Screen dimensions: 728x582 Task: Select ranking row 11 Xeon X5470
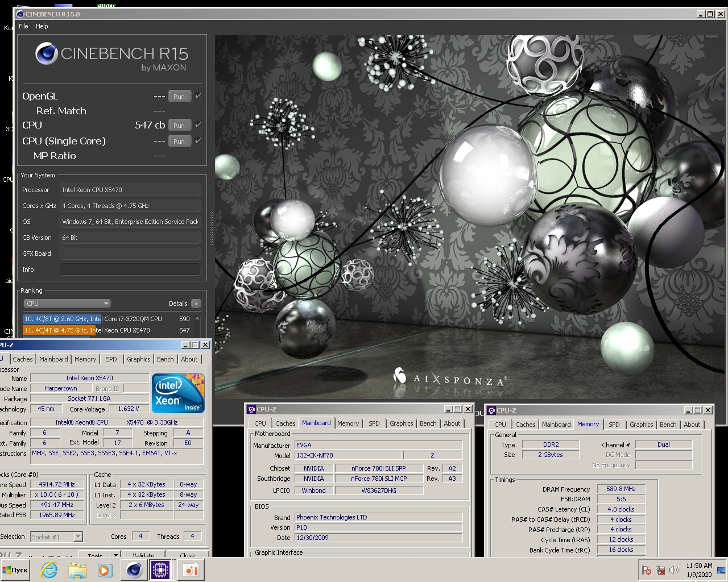[107, 330]
